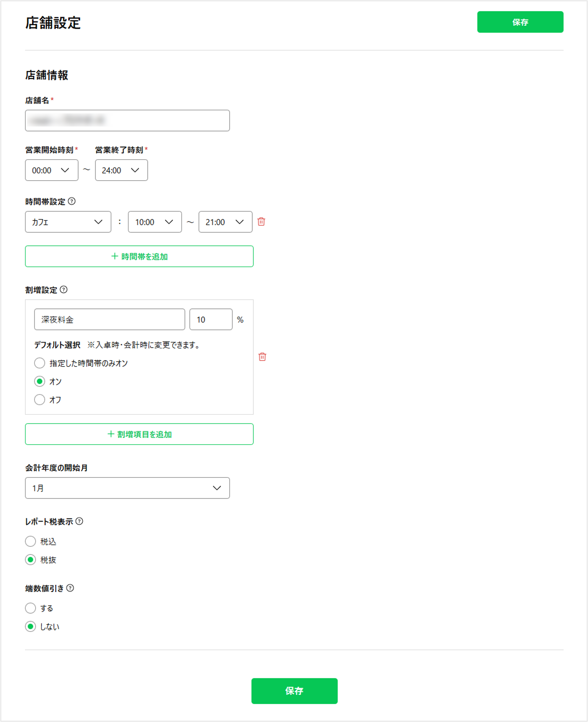Delete the カフェ time slot row
Viewport: 588px width, 722px height.
point(261,222)
